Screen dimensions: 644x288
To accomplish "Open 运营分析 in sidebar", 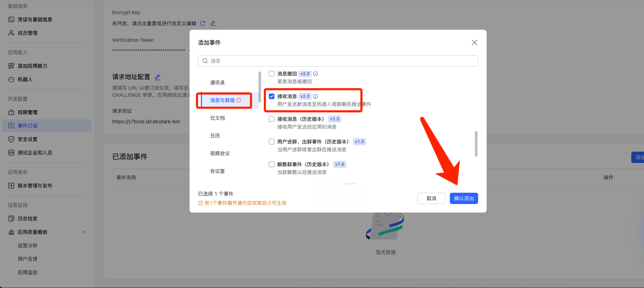I will click(x=28, y=245).
